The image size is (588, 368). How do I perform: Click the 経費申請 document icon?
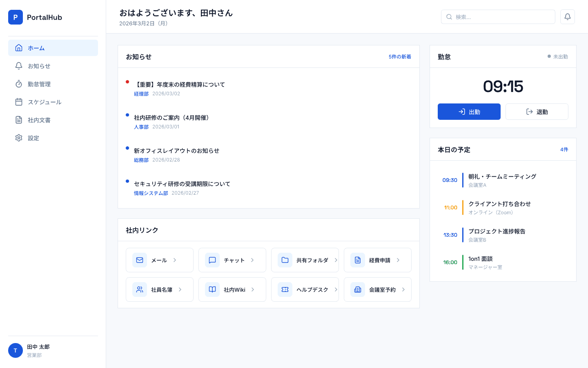tap(358, 260)
